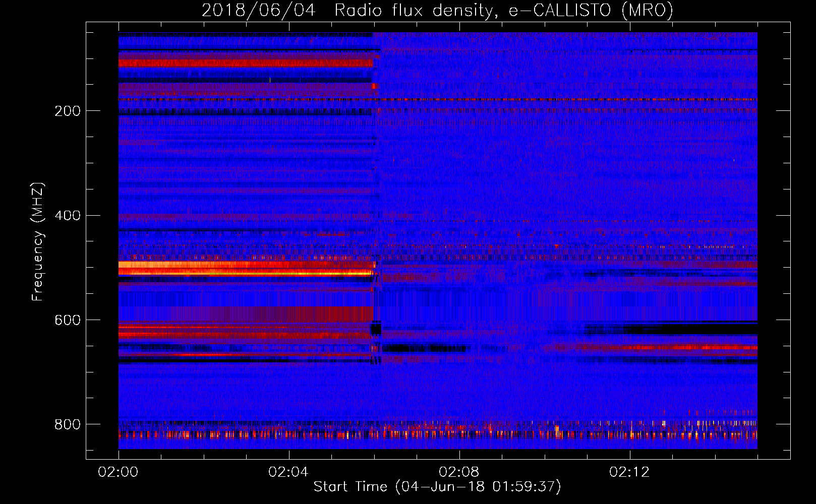This screenshot has width=816, height=504.
Task: Click the 02:08 time tick label
Action: coord(459,472)
